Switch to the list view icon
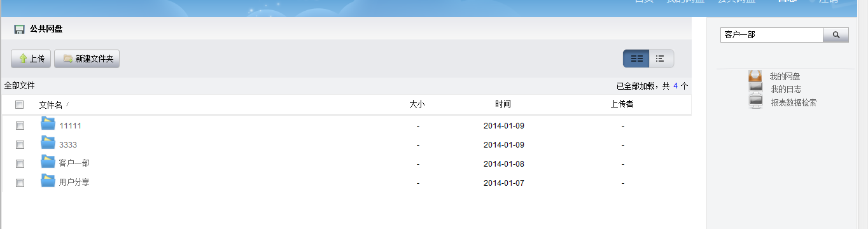Image resolution: width=868 pixels, height=229 pixels. tap(661, 59)
